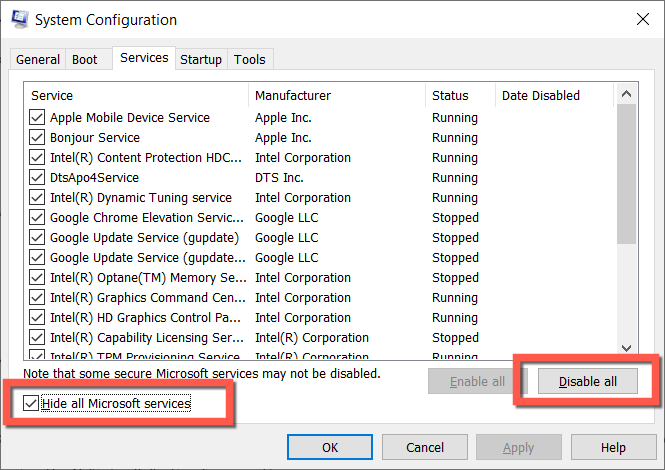This screenshot has width=665, height=470.
Task: Click the Date Disabled column header
Action: click(555, 96)
